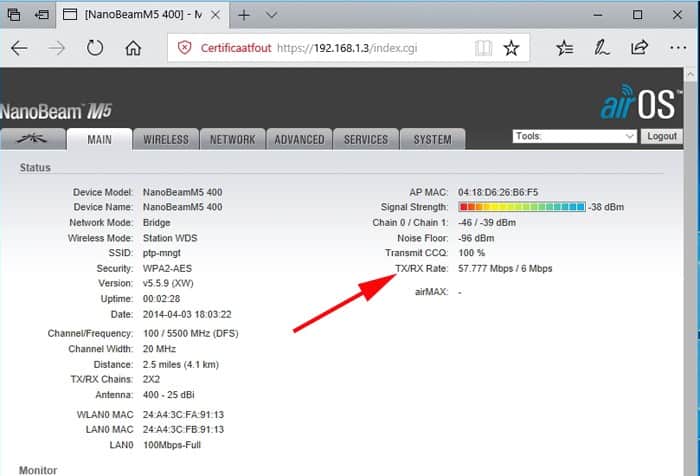Open the tabs you've set aside icon

[x=14, y=15]
